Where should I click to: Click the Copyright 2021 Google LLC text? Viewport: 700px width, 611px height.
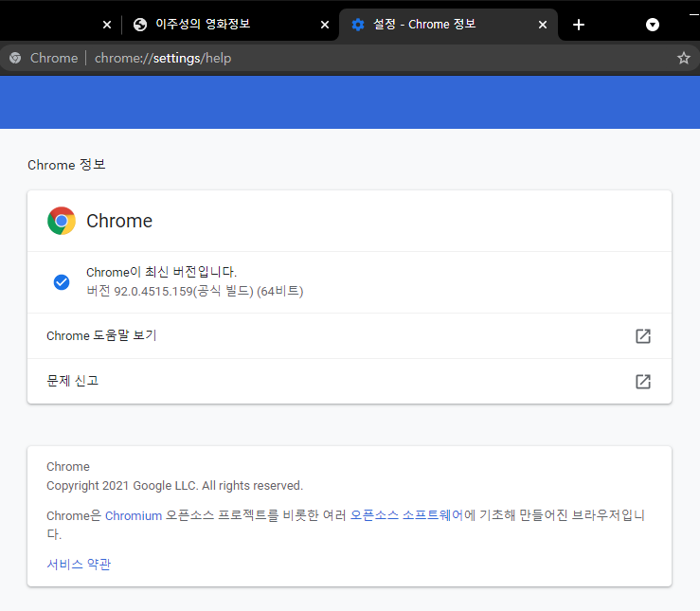tap(174, 486)
